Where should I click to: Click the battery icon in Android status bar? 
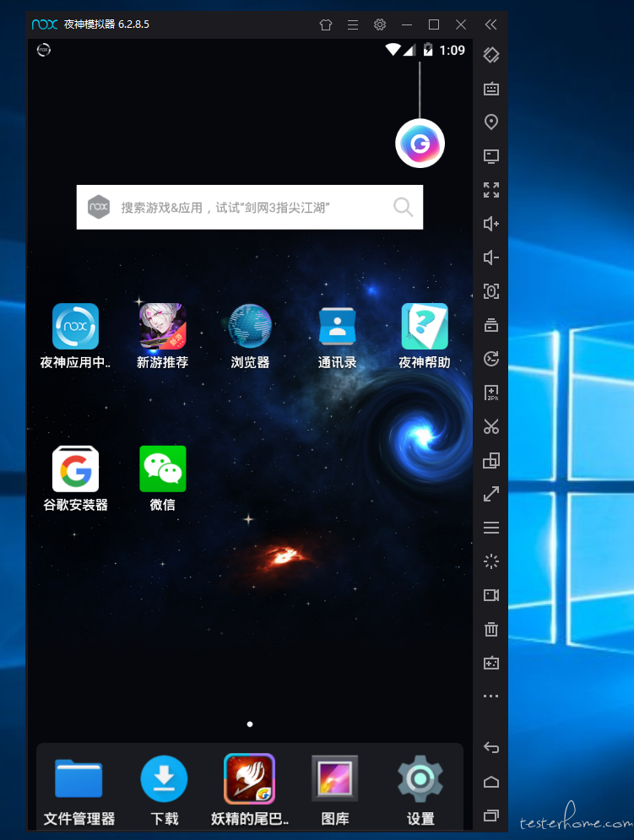click(x=428, y=50)
